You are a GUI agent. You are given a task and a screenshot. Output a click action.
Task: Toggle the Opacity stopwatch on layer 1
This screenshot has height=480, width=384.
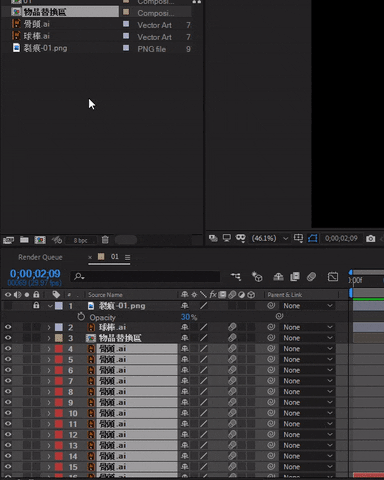[81, 317]
